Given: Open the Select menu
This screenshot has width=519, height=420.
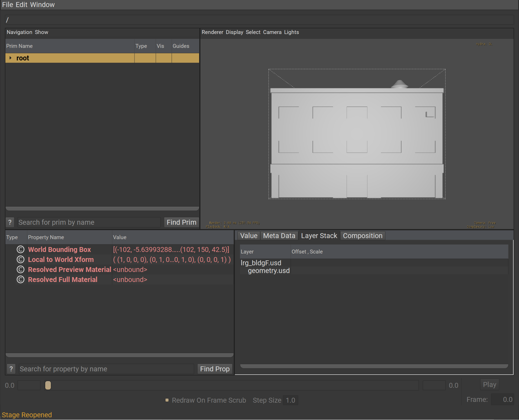Looking at the screenshot, I should [253, 32].
